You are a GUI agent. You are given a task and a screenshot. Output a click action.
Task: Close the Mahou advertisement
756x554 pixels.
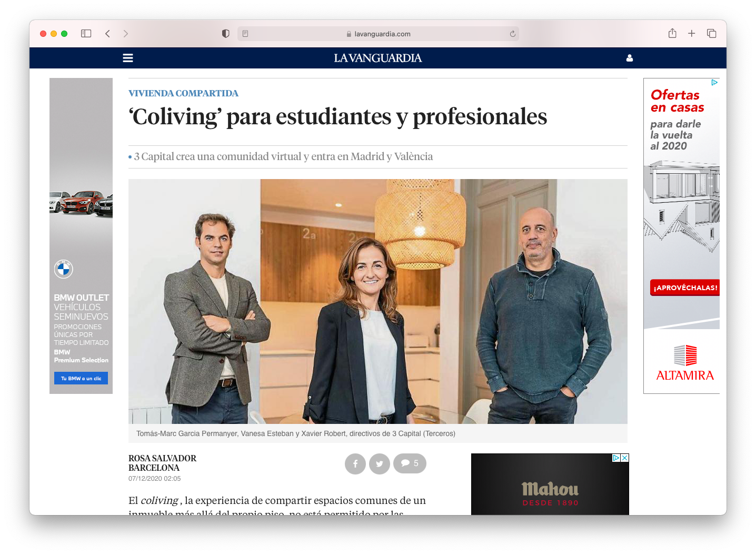(625, 458)
